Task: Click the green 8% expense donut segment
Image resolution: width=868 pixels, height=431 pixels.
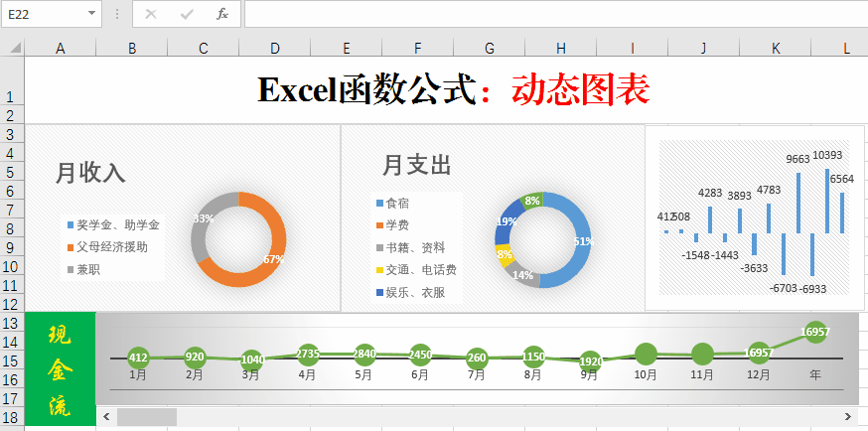Action: pos(532,201)
